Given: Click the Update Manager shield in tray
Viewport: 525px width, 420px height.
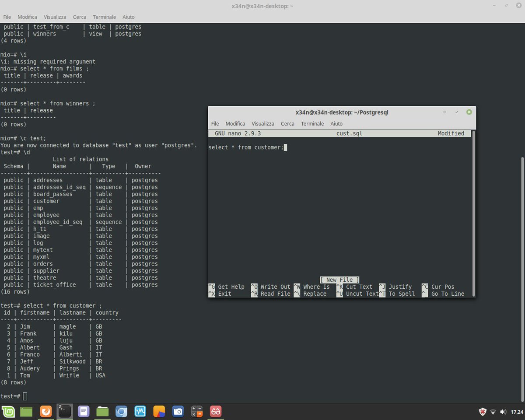Looking at the screenshot, I should click(482, 411).
